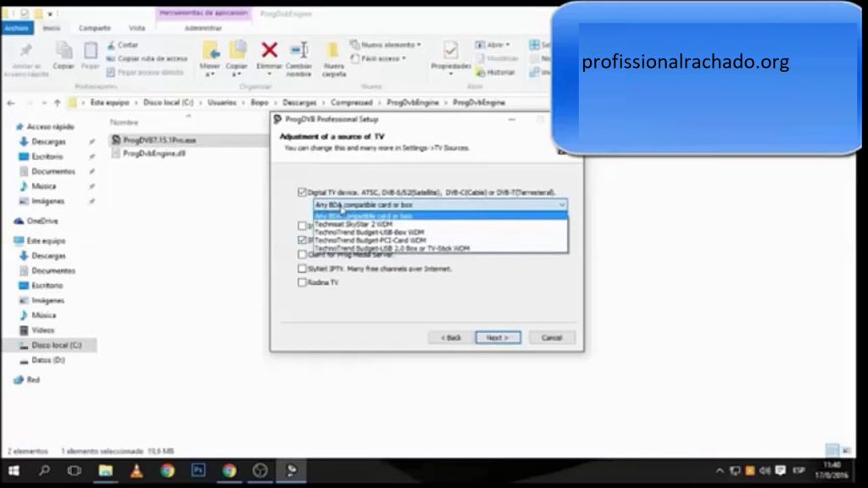The height and width of the screenshot is (488, 868).
Task: Choose TechnoTrend Budget-PCI-Card WDM option
Action: pyautogui.click(x=441, y=240)
